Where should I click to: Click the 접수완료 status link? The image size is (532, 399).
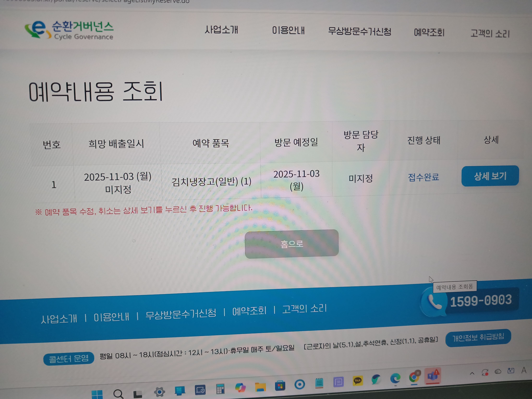423,177
